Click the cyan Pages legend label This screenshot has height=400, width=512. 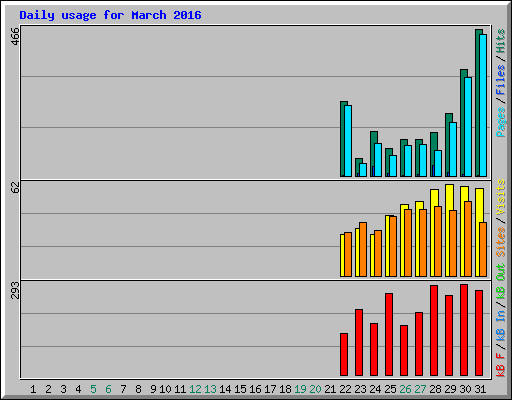pos(500,122)
